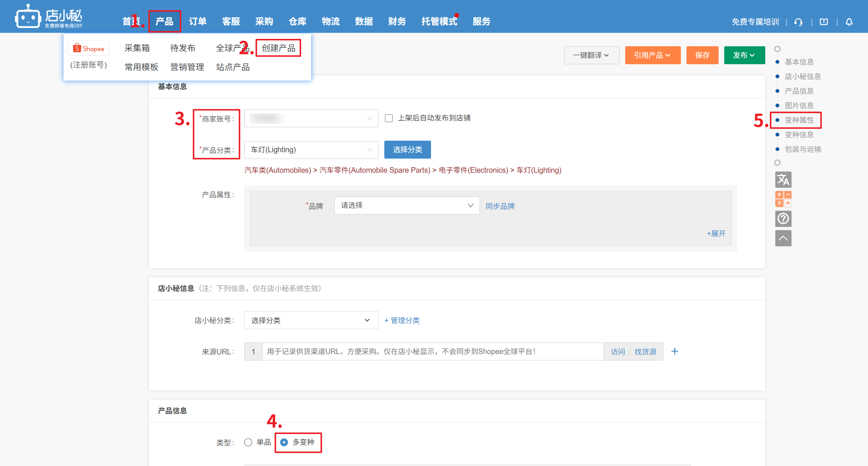Open the 品牌 请选择 dropdown
Image resolution: width=868 pixels, height=466 pixels.
pyautogui.click(x=407, y=206)
